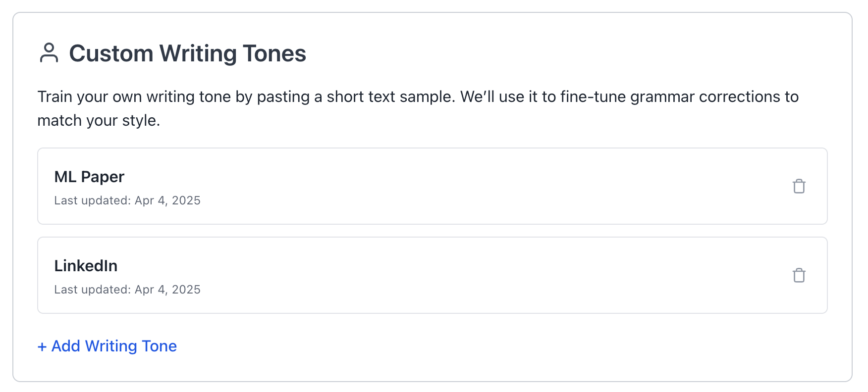Click the plus sign before Add Writing Tone
Image resolution: width=868 pixels, height=392 pixels.
42,346
